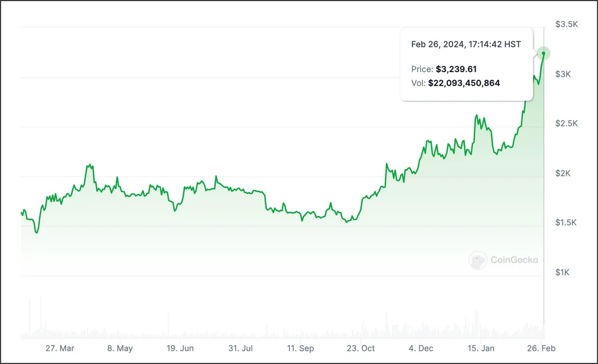Click the $1K y-axis label

[x=563, y=272]
